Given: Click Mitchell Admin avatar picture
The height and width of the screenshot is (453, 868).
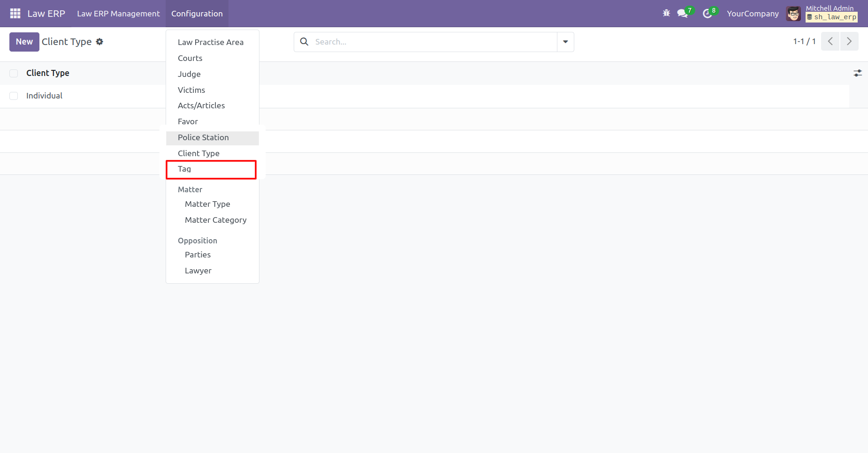Looking at the screenshot, I should coord(794,14).
